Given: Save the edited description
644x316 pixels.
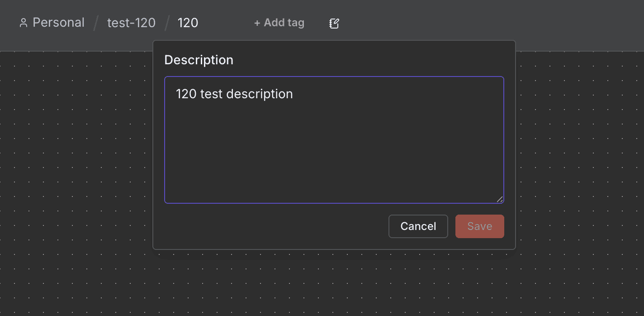Looking at the screenshot, I should (x=479, y=226).
